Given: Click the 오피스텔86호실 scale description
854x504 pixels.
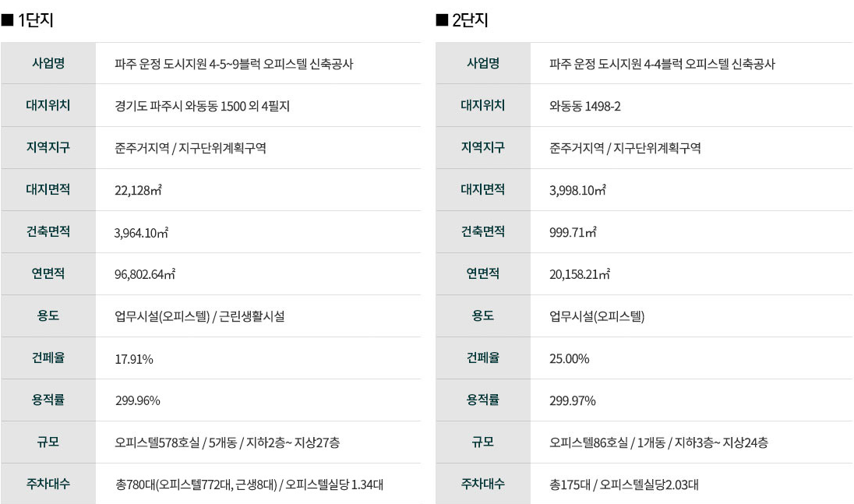Looking at the screenshot, I should pyautogui.click(x=658, y=442).
